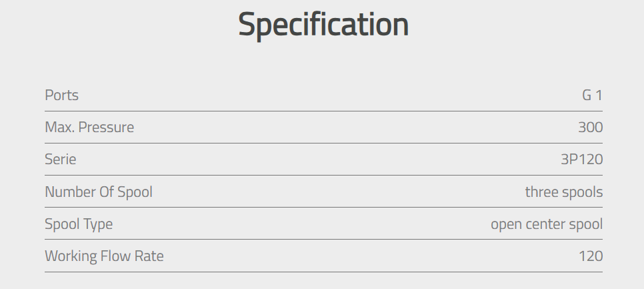644x289 pixels.
Task: Select the Working Flow Rate label
Action: (x=104, y=256)
